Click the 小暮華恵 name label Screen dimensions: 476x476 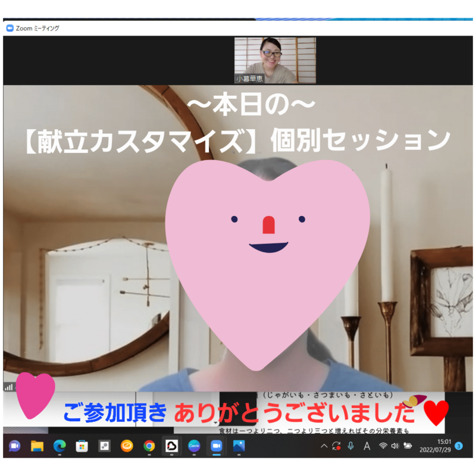pos(249,79)
